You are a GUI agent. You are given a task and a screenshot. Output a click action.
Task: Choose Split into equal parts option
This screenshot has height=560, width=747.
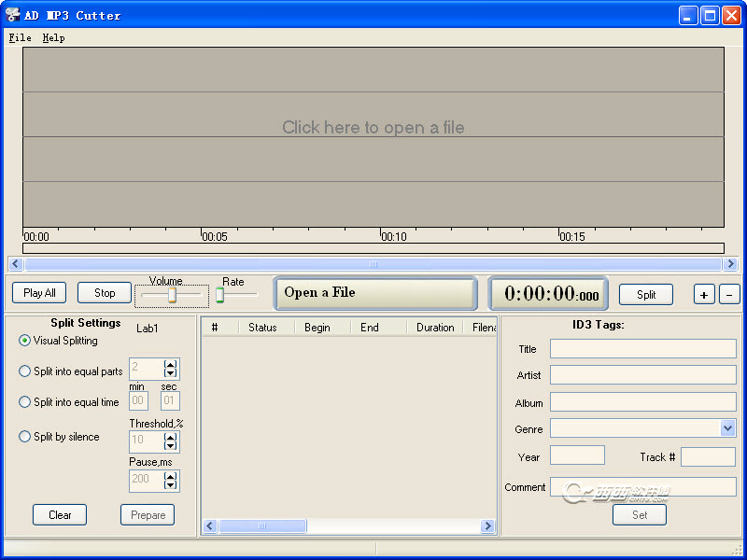[x=25, y=371]
